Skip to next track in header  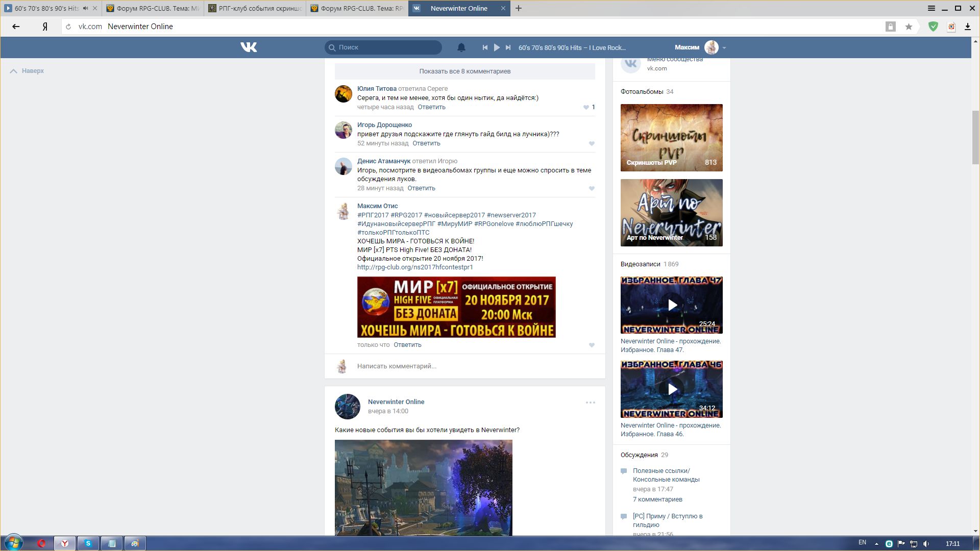(x=508, y=47)
